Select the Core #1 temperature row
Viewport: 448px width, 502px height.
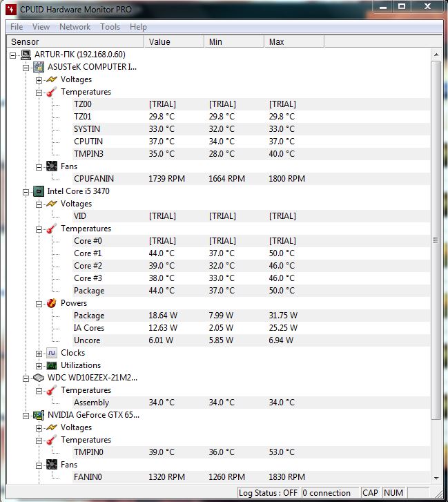pos(251,253)
